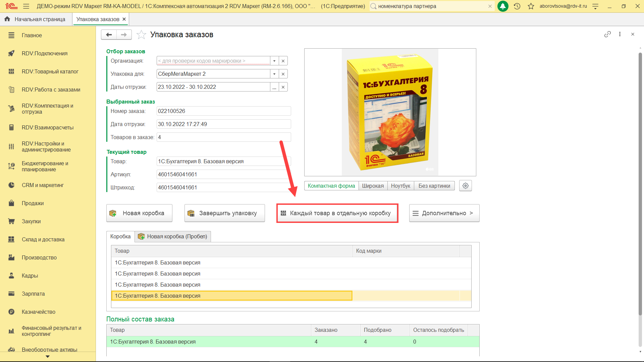644x362 pixels.
Task: Switch to Широкая layout mode
Action: (373, 186)
